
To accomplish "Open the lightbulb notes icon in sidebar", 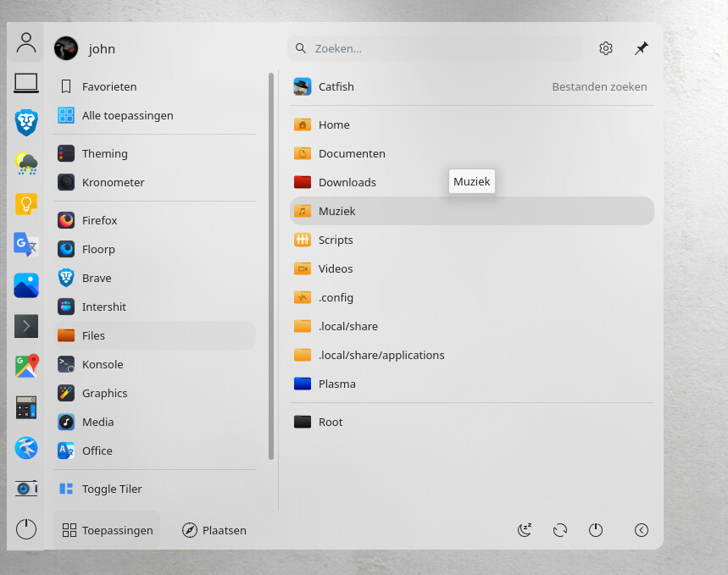I will (x=26, y=204).
